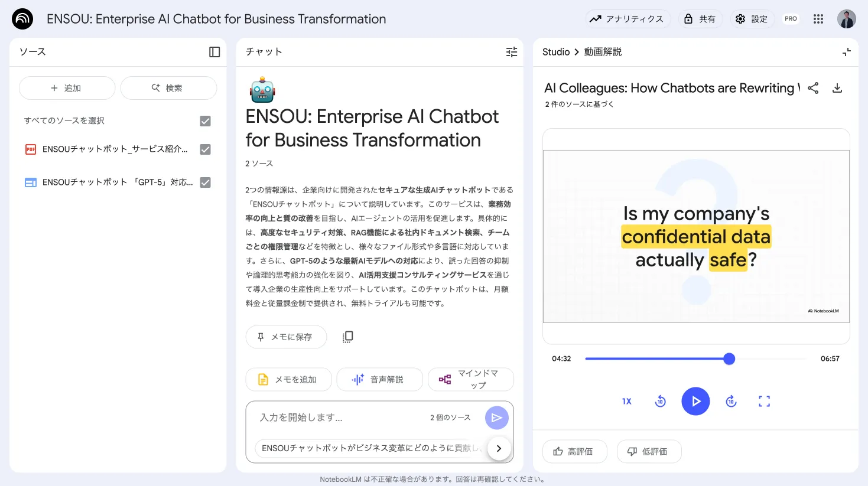Click the video preview slide
The height and width of the screenshot is (486, 868).
pyautogui.click(x=696, y=236)
